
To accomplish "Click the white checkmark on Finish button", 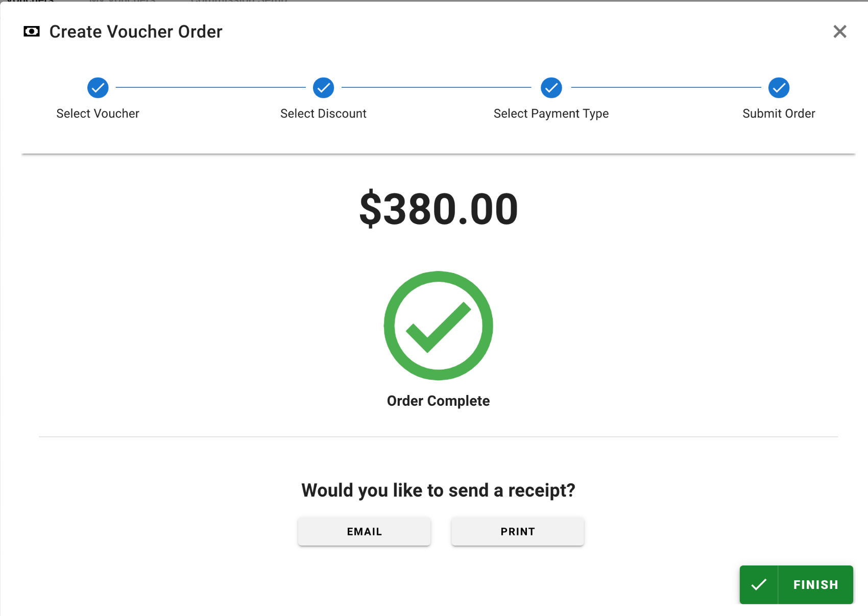I will click(x=759, y=584).
